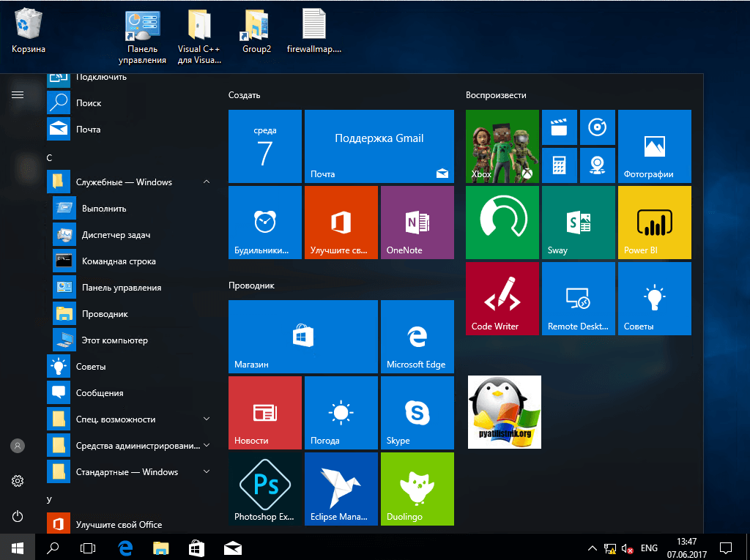Viewport: 750px width, 560px height.
Task: Open the Photoshop Express tile
Action: tap(265, 489)
